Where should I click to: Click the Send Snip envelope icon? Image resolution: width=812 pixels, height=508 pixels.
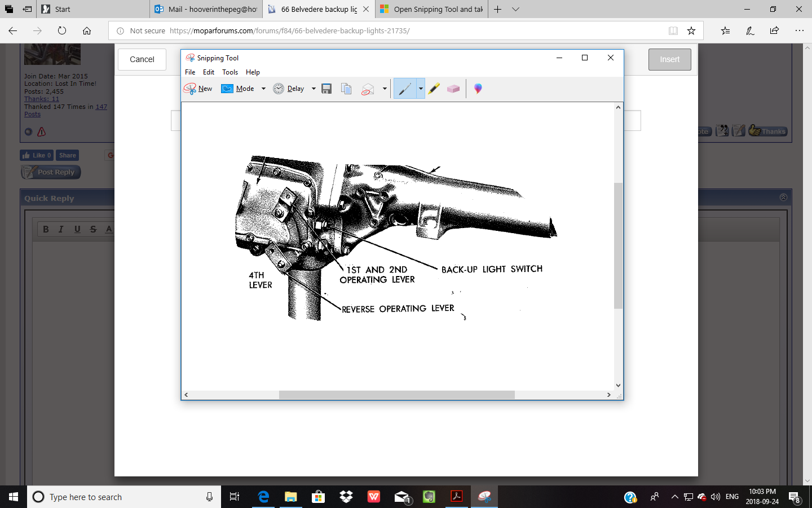point(368,89)
